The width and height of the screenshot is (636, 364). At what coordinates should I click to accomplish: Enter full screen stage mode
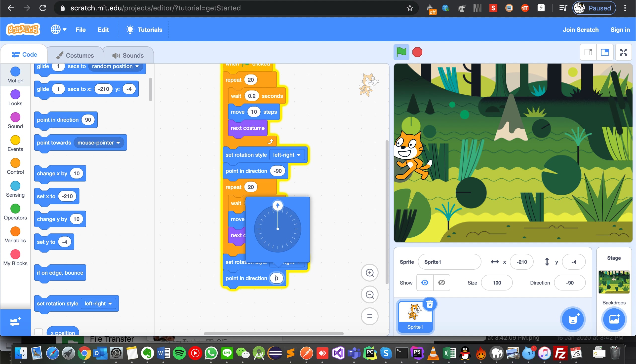pos(624,52)
